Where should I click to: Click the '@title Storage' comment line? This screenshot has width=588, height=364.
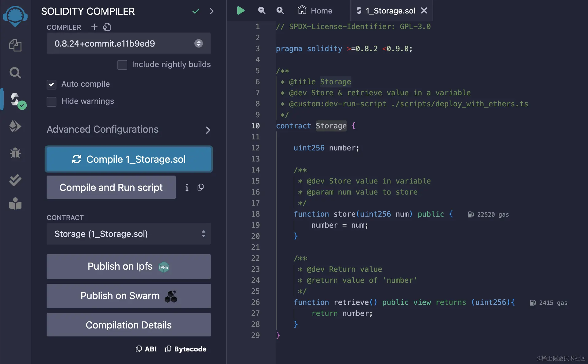coord(315,82)
